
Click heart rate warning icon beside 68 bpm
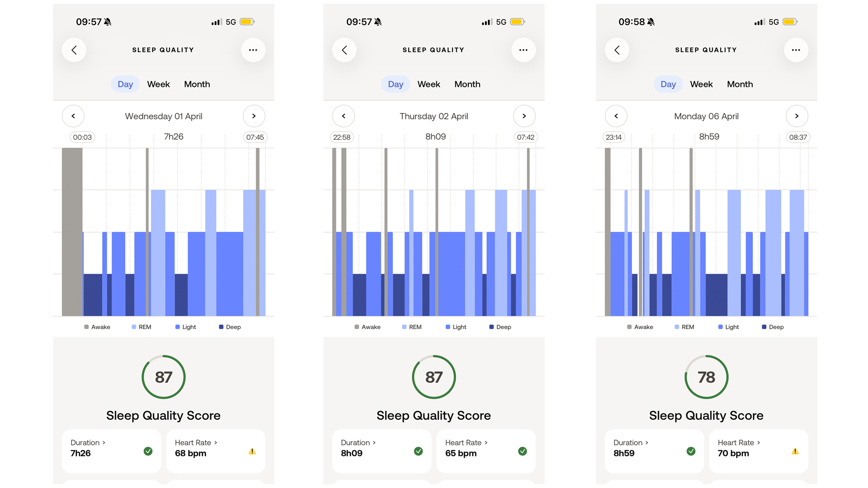pyautogui.click(x=252, y=451)
